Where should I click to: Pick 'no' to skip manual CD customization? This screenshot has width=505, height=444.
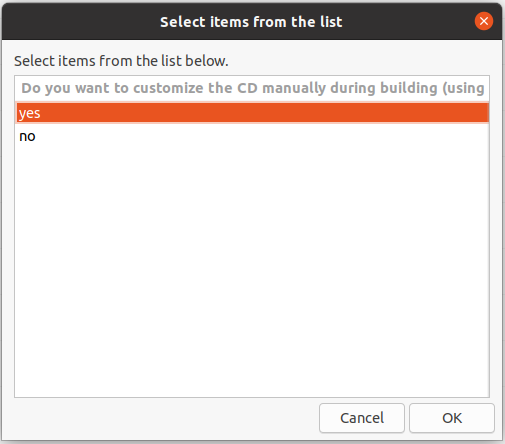tap(252, 136)
